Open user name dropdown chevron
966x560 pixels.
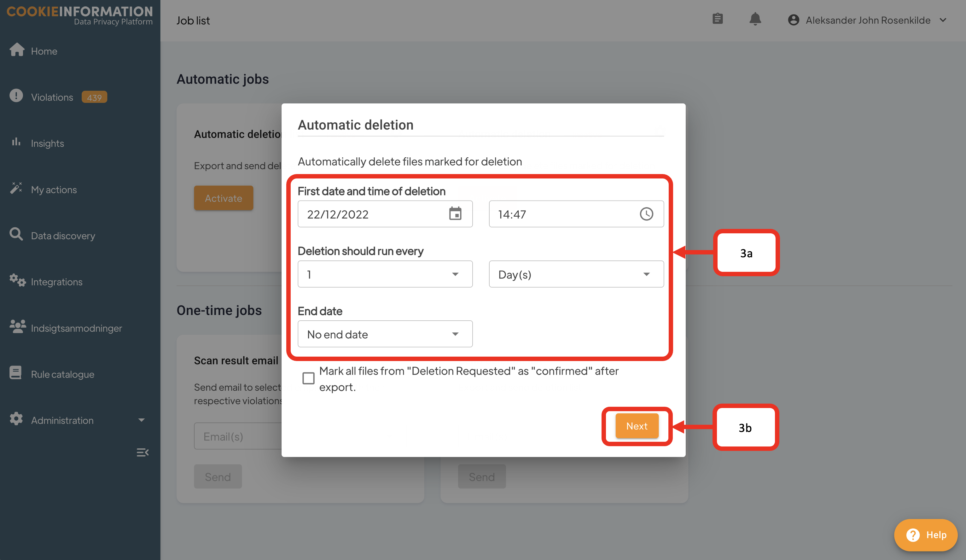(943, 20)
